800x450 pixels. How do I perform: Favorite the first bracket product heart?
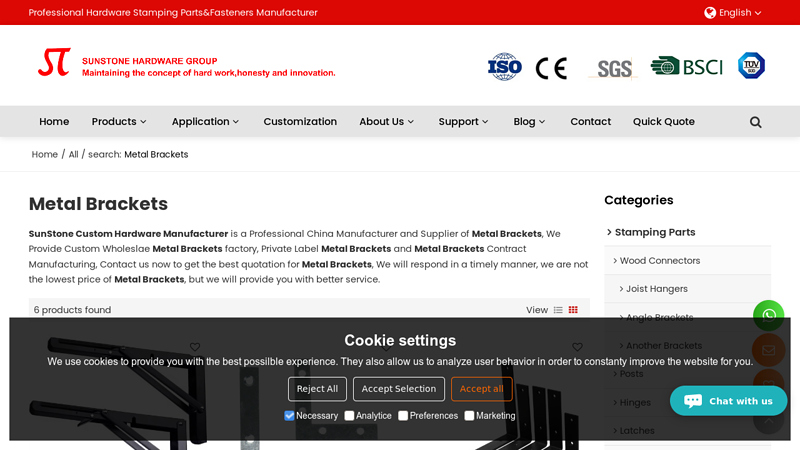[x=195, y=347]
